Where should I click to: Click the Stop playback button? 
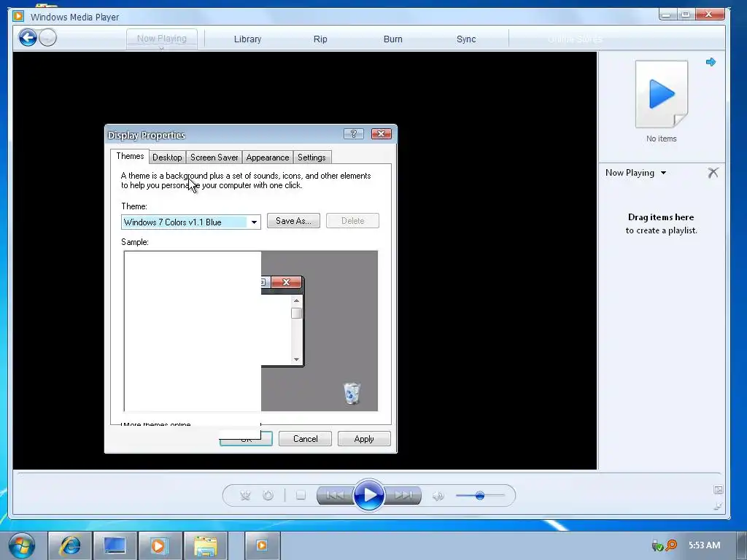point(301,496)
